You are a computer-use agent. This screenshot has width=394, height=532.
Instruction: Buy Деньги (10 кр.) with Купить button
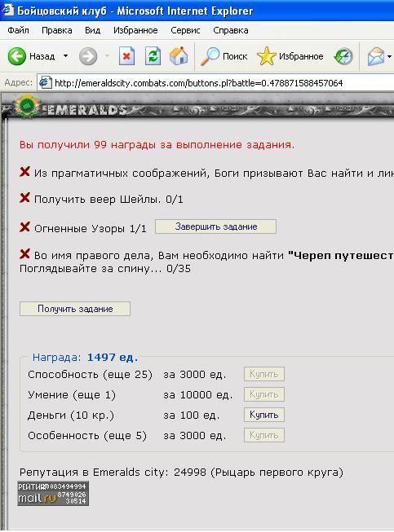pyautogui.click(x=264, y=415)
